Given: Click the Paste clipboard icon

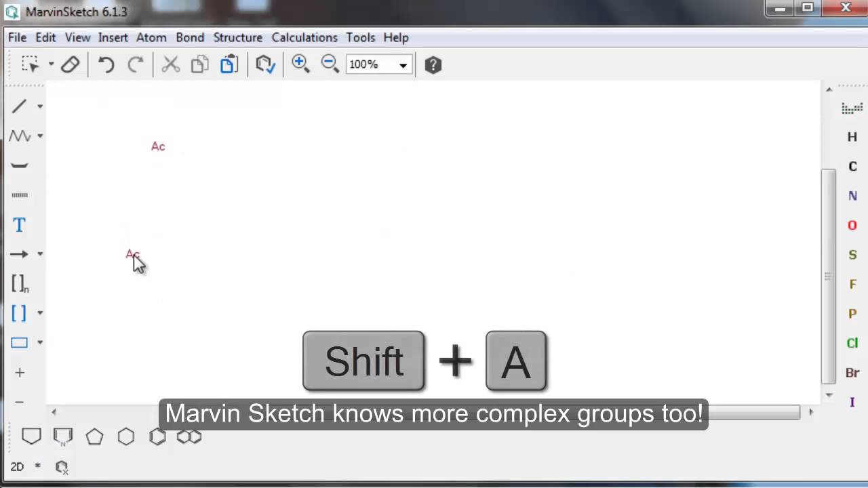Looking at the screenshot, I should [229, 64].
